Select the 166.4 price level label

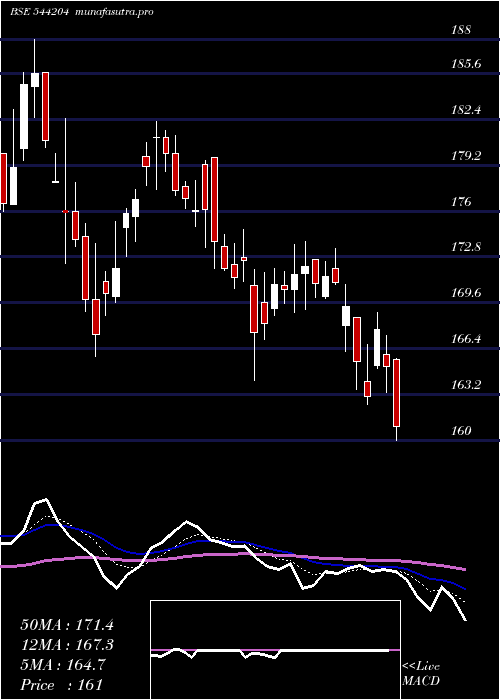(466, 339)
